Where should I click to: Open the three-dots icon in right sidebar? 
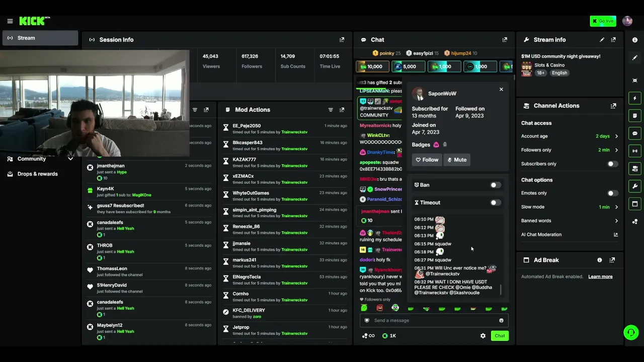point(635,221)
